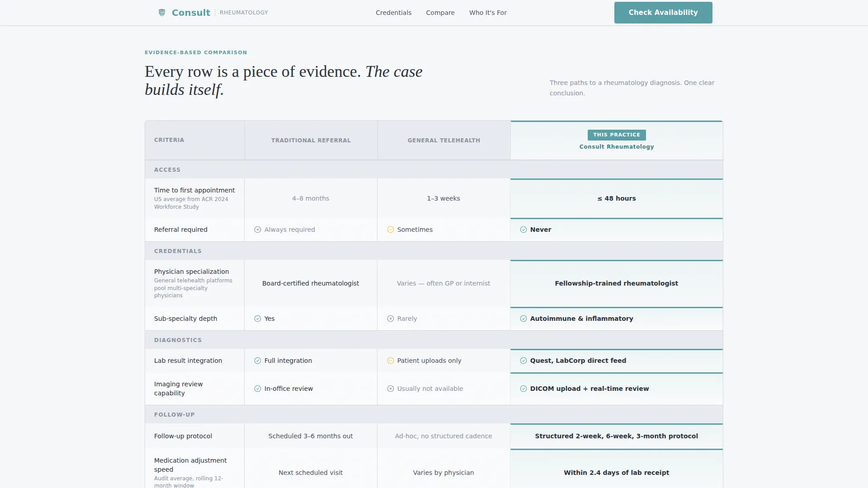
Task: Click the Next scheduled visit cell
Action: [311, 473]
